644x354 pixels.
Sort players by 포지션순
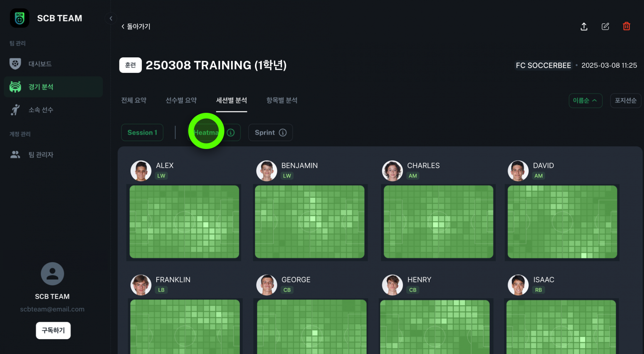tap(626, 101)
